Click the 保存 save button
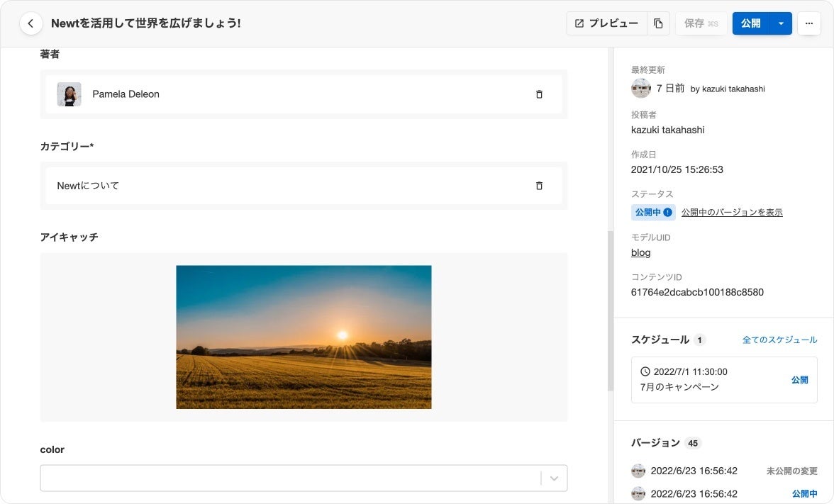The image size is (834, 504). (x=701, y=23)
